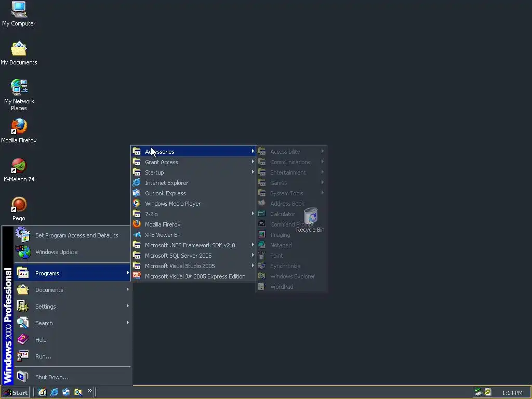This screenshot has width=532, height=399.
Task: Launch Windows Media Player
Action: [193, 204]
